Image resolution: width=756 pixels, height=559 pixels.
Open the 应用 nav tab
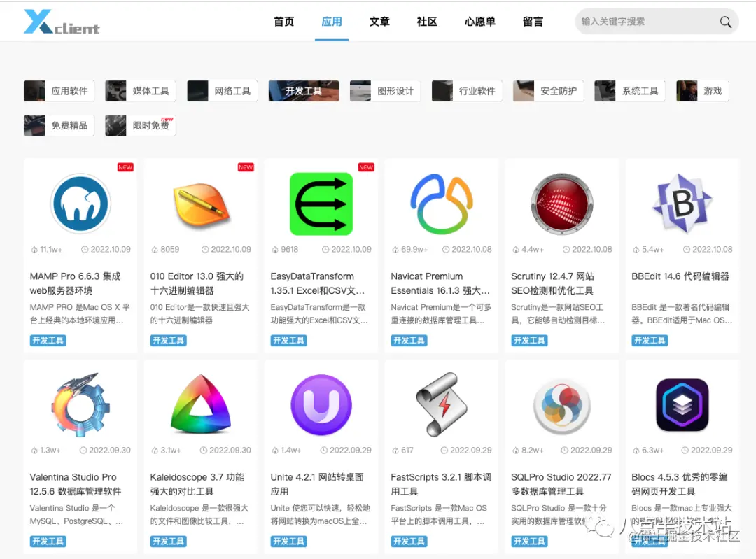(x=332, y=22)
